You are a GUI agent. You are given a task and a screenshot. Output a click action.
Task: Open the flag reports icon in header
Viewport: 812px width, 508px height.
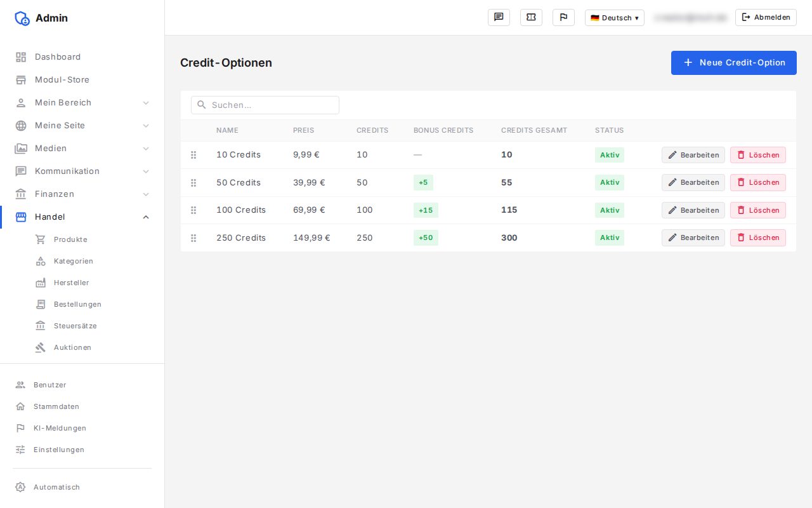pos(563,17)
